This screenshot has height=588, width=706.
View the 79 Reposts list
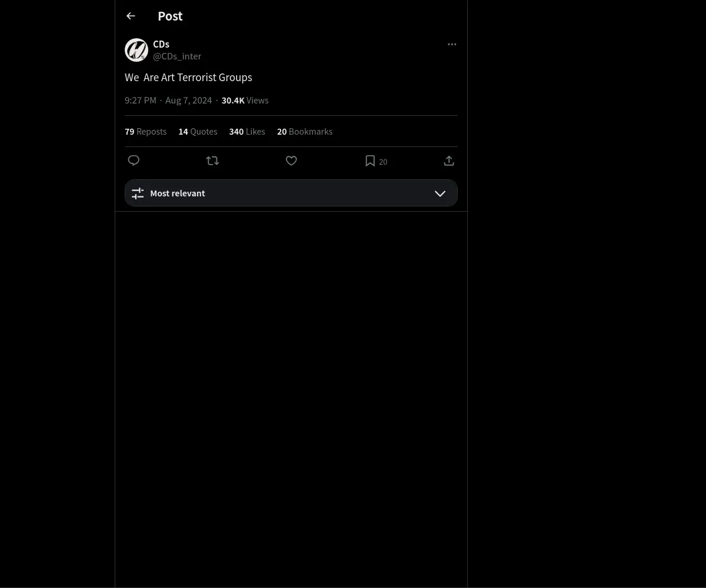pyautogui.click(x=145, y=132)
